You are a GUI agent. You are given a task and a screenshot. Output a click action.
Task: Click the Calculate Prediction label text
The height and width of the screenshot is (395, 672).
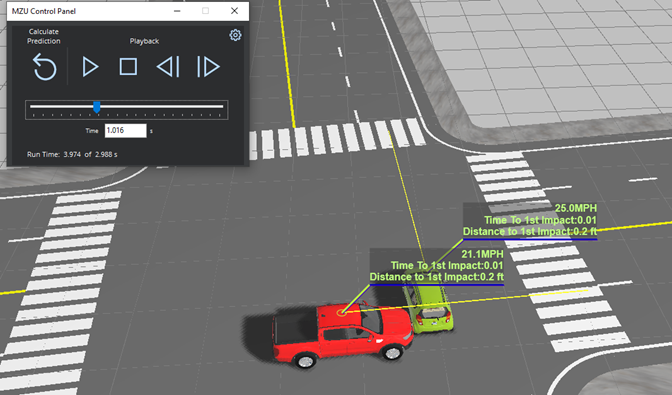click(x=44, y=36)
